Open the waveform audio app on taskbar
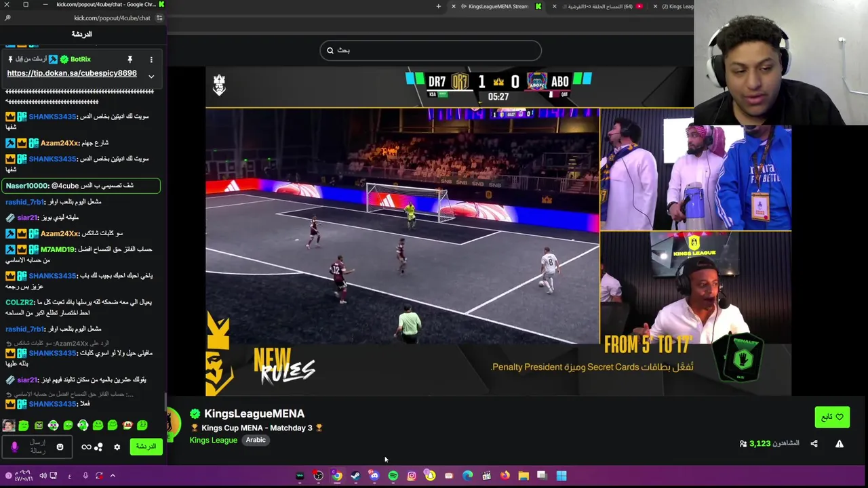 pos(300,476)
